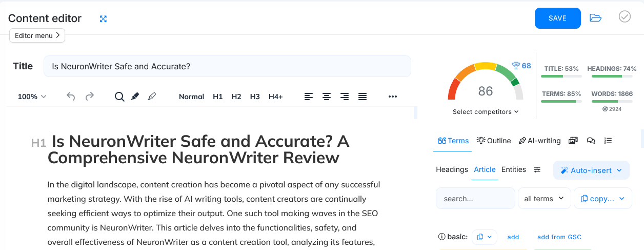Expand the Auto-insert dropdown
The width and height of the screenshot is (644, 250).
coord(591,170)
